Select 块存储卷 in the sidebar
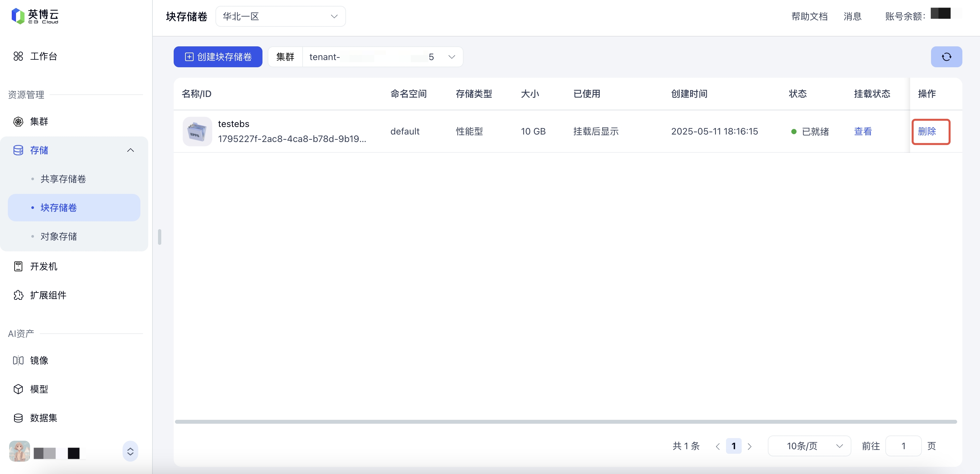The image size is (980, 474). 74,208
